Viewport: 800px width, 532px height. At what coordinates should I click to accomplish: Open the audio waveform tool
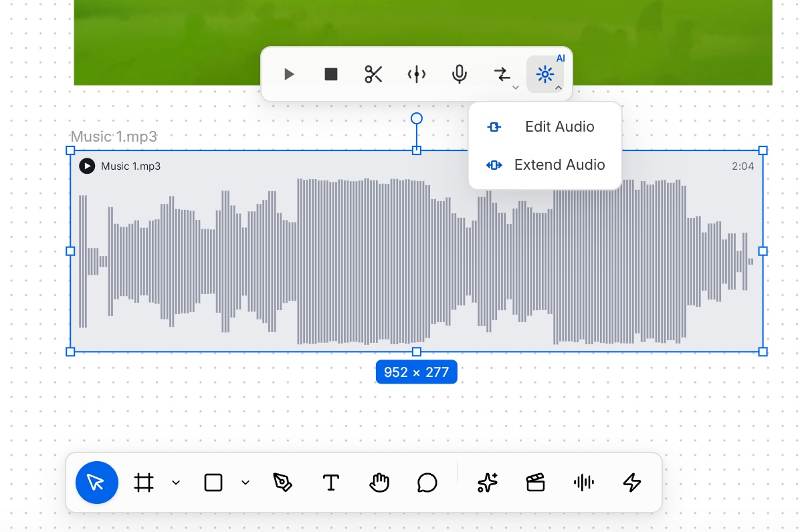click(x=584, y=482)
